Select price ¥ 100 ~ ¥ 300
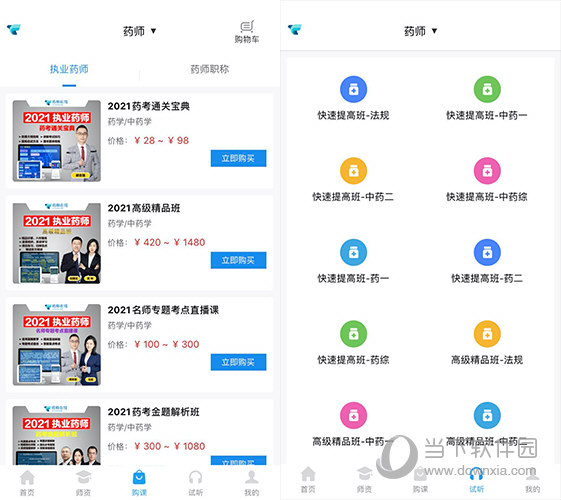 click(x=166, y=344)
